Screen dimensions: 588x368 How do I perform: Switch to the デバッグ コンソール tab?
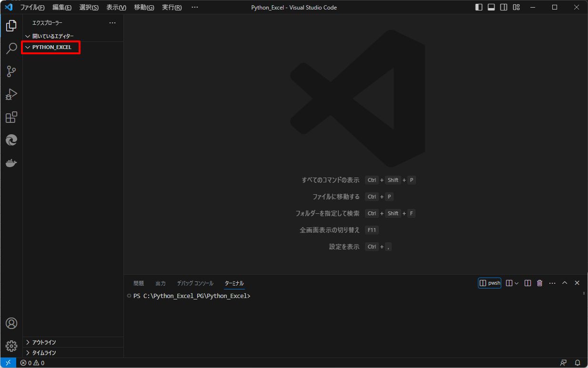click(195, 283)
